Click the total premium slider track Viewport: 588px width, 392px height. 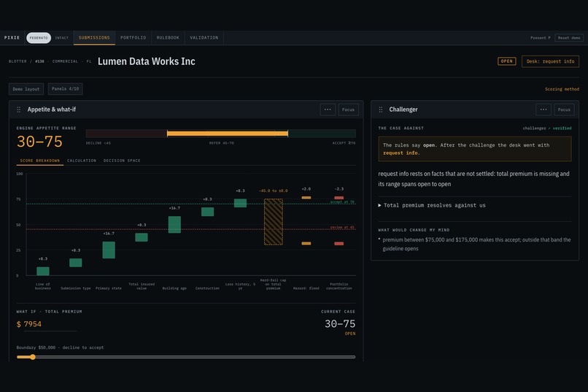[x=186, y=357]
